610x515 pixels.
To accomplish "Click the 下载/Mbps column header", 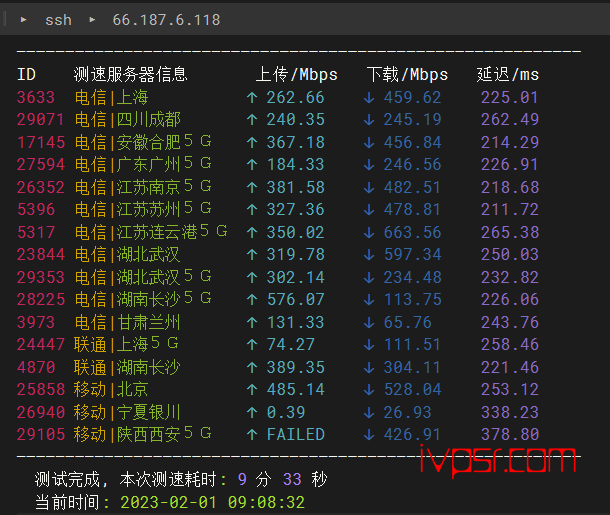I will (x=407, y=74).
